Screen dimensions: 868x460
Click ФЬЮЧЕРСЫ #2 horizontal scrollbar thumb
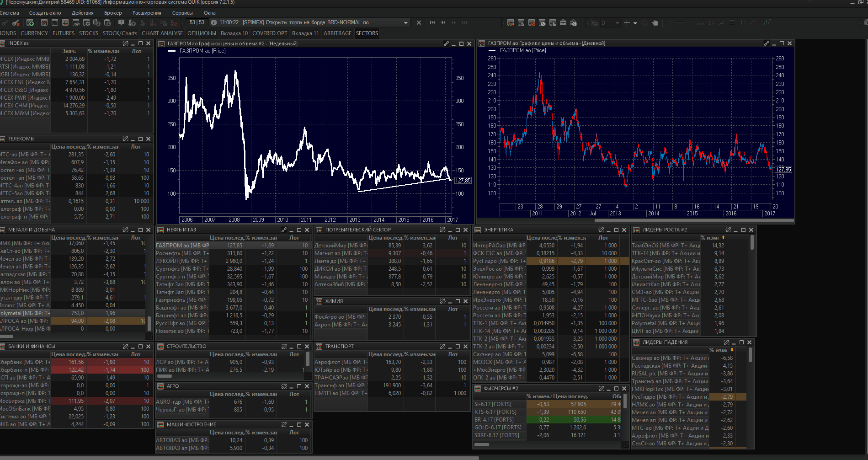click(x=482, y=444)
